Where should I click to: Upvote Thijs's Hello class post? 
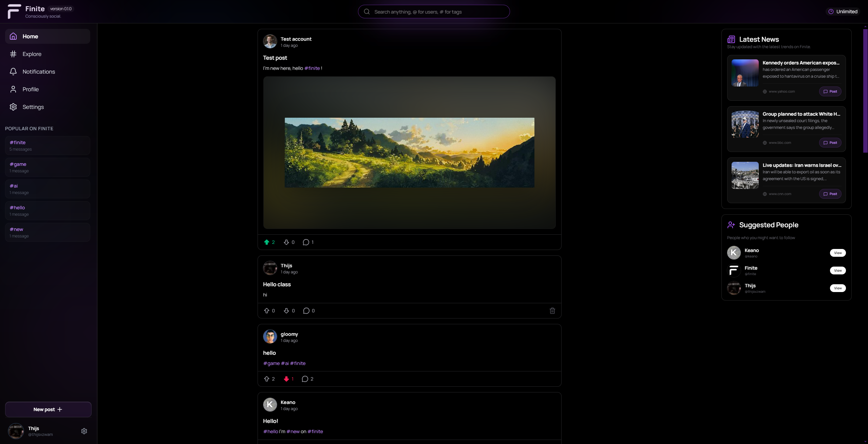[x=269, y=311]
